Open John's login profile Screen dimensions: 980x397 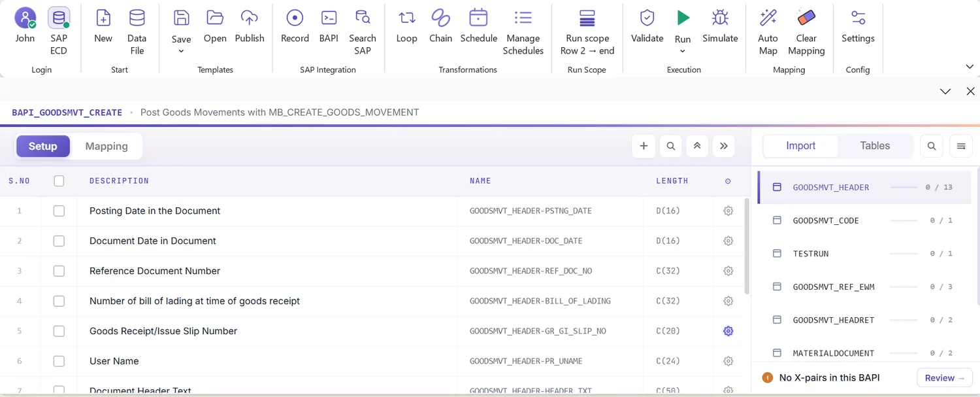25,26
